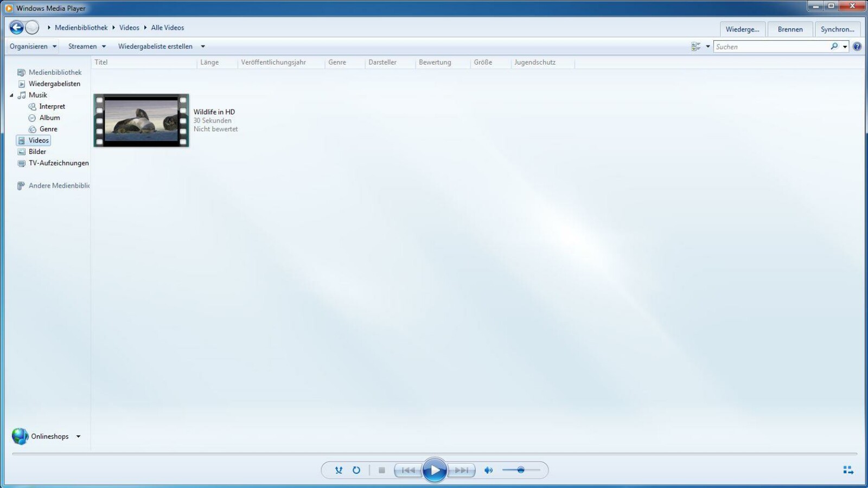Switch to the Brennen tab
The width and height of the screenshot is (868, 488).
click(x=790, y=29)
